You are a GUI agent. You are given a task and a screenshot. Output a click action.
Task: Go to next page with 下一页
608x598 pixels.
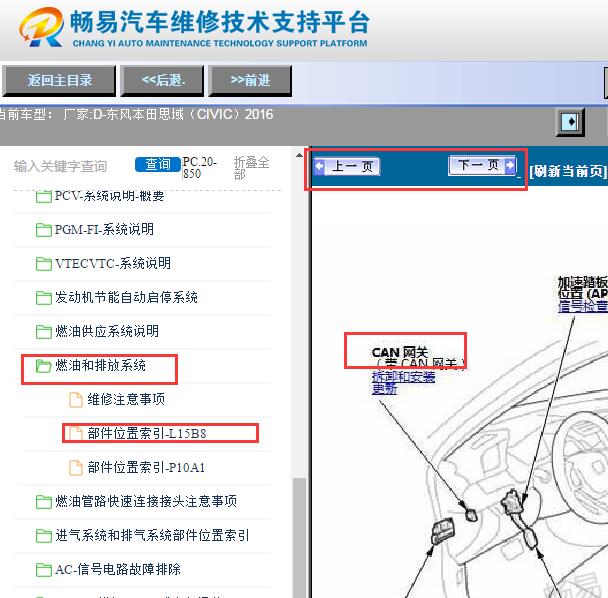482,165
